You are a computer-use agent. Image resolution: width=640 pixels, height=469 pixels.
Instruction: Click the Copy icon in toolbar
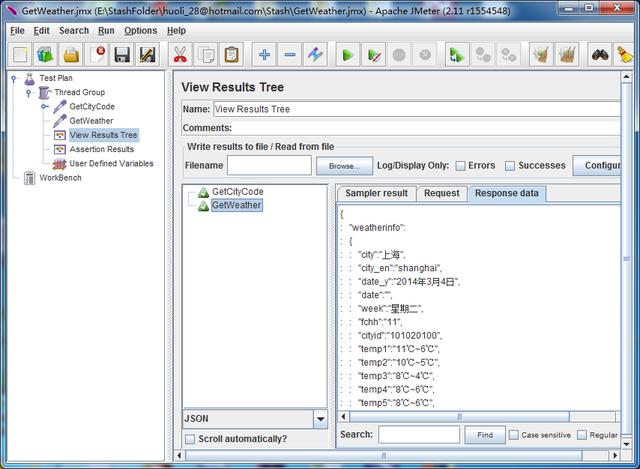point(206,54)
